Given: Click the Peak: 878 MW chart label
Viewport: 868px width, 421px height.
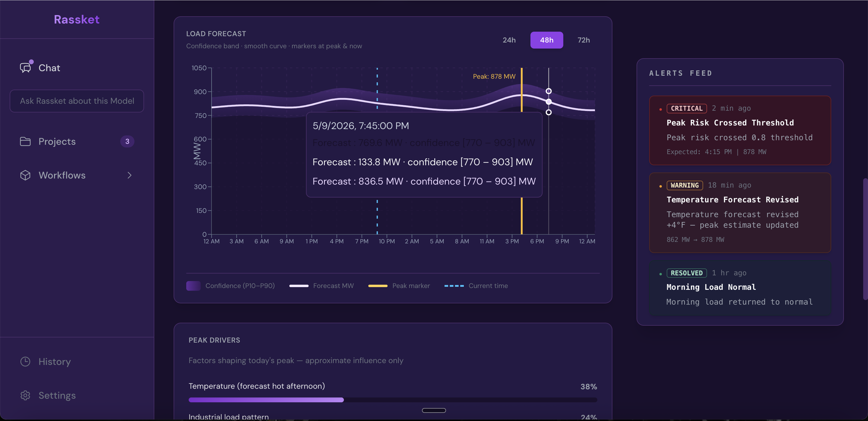Looking at the screenshot, I should 494,77.
